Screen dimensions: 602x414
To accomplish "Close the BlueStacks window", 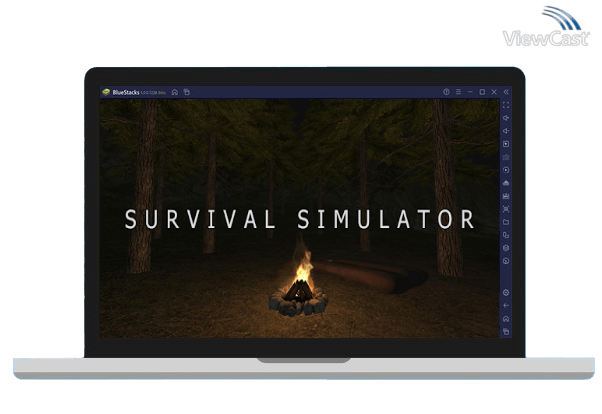I will 494,92.
